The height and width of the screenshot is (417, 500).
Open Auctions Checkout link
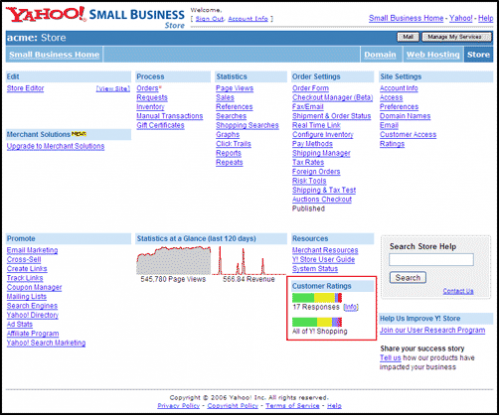[x=322, y=200]
